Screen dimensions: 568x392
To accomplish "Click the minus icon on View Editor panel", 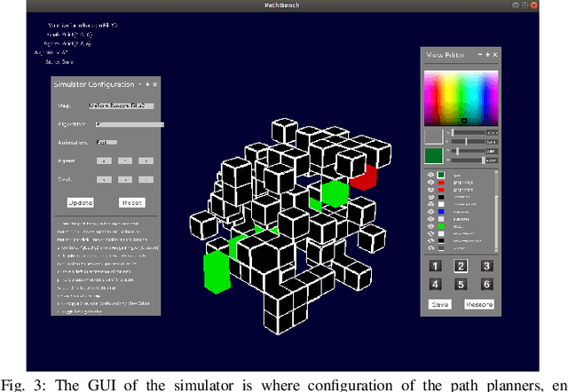I will click(x=479, y=55).
